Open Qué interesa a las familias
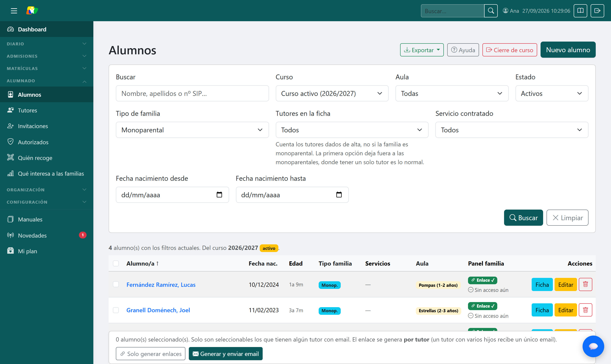The image size is (611, 364). 47,174
